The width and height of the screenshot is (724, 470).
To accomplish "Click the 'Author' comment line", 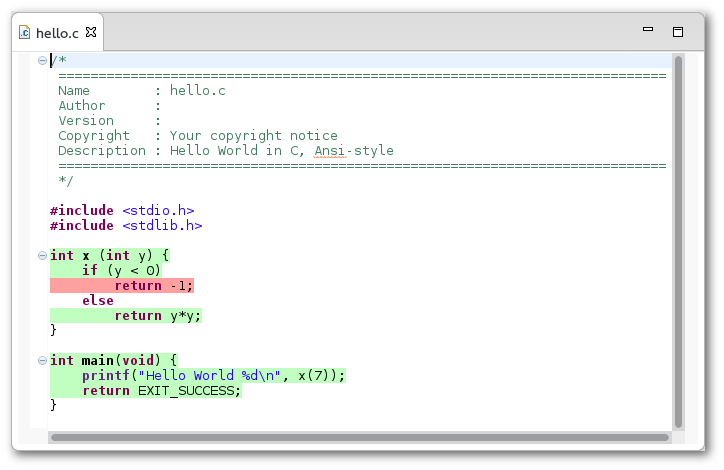I will [109, 106].
